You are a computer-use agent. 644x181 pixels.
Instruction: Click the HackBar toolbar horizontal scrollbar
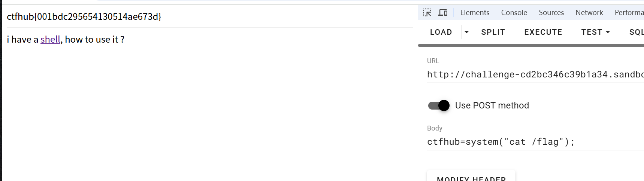pos(531,46)
